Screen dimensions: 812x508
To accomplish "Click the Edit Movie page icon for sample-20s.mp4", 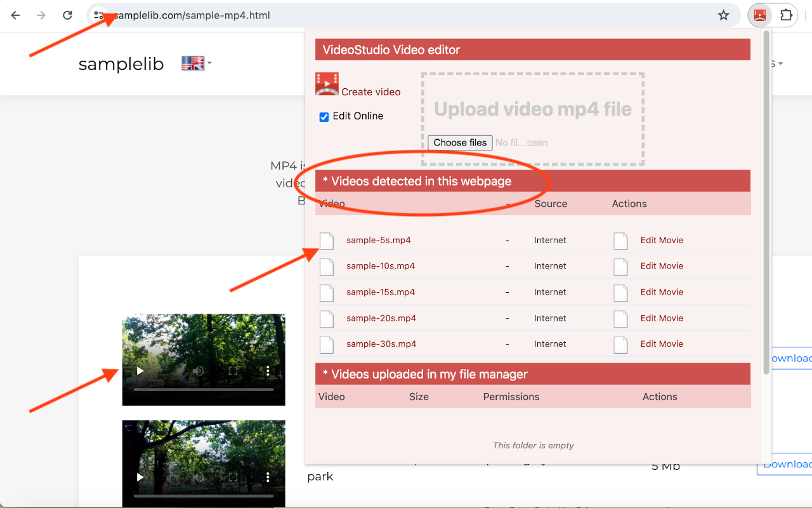I will (620, 319).
